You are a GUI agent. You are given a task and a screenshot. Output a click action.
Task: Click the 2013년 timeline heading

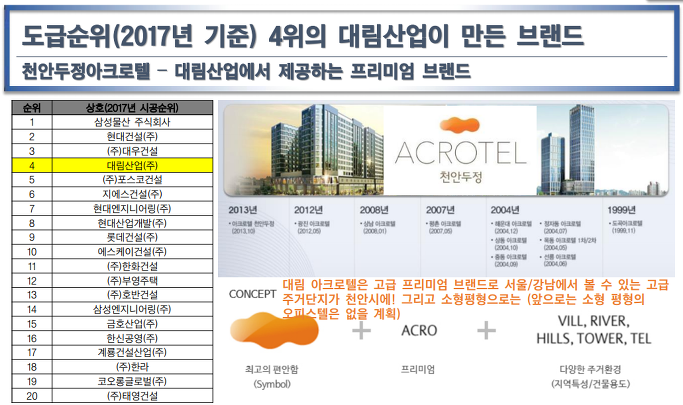(243, 210)
